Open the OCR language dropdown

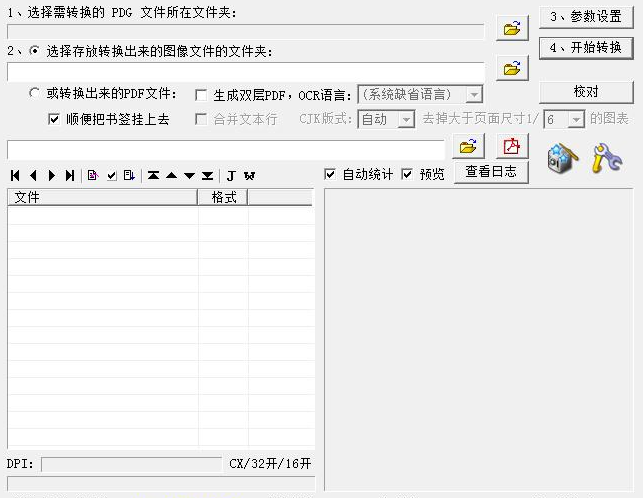click(474, 95)
